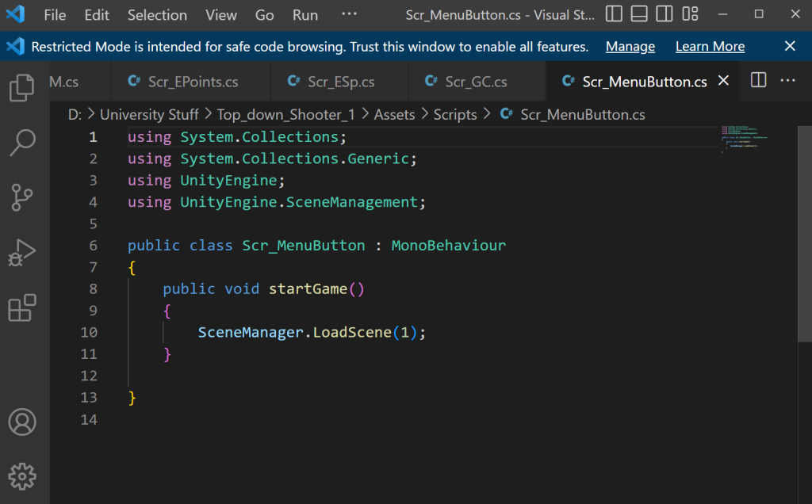This screenshot has height=504, width=812.
Task: Open the Explorer view in activity bar
Action: 22,88
